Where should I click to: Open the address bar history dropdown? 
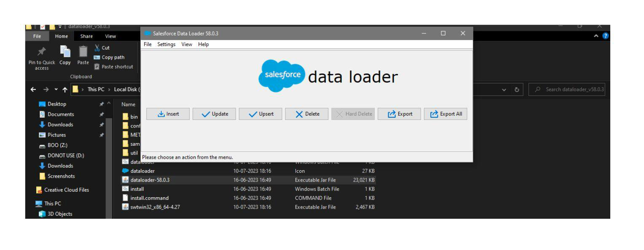(x=505, y=90)
